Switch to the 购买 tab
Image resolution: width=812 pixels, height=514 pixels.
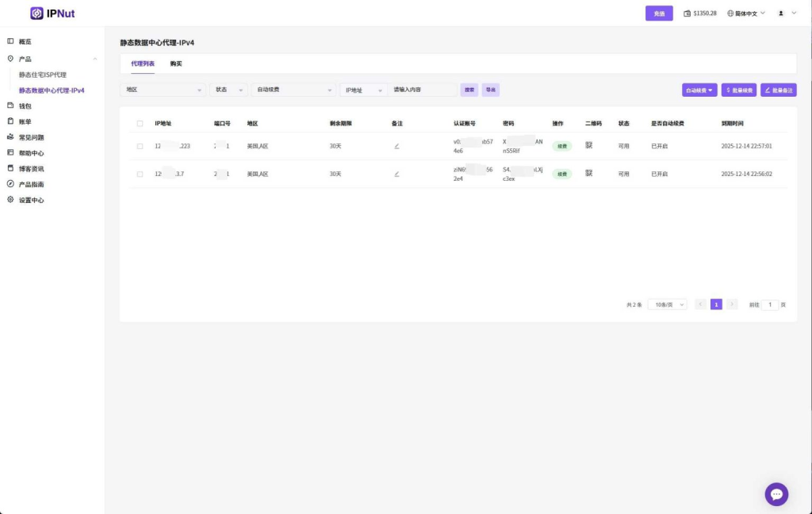tap(176, 63)
